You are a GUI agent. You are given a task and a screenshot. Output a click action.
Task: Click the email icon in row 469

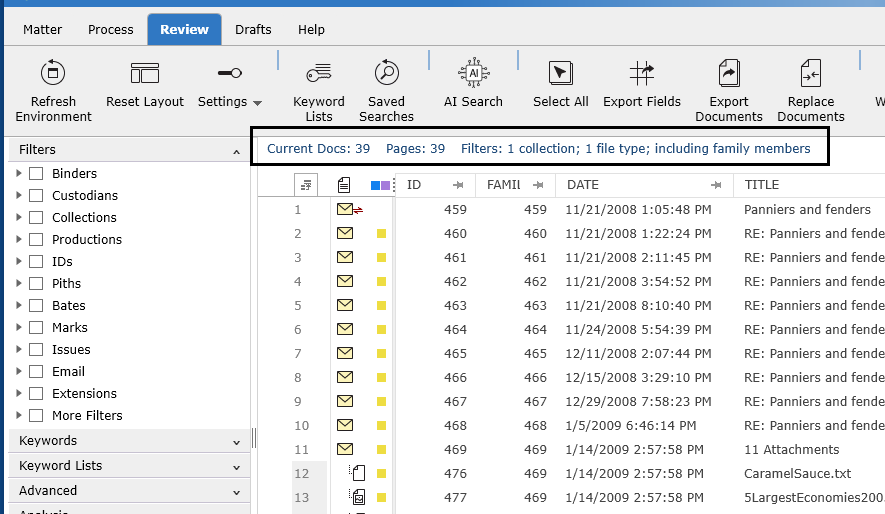click(345, 449)
